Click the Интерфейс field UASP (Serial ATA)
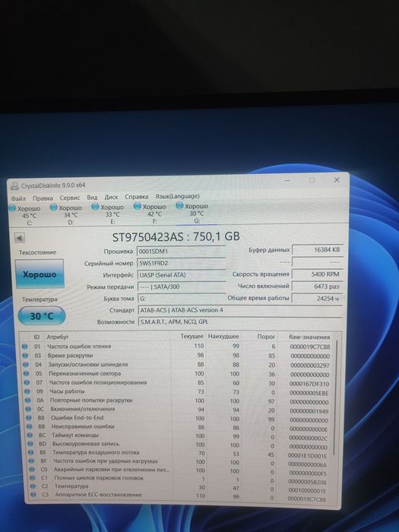The height and width of the screenshot is (532, 399). click(x=181, y=275)
